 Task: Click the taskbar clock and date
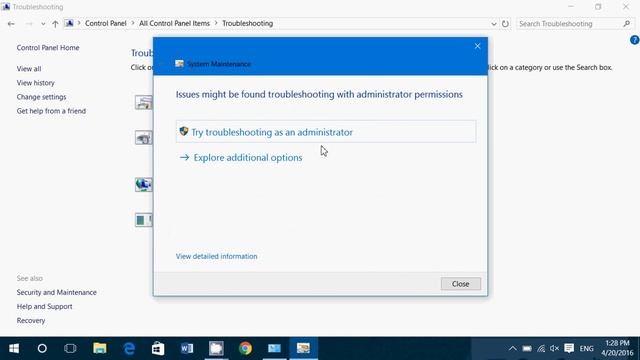pyautogui.click(x=617, y=348)
